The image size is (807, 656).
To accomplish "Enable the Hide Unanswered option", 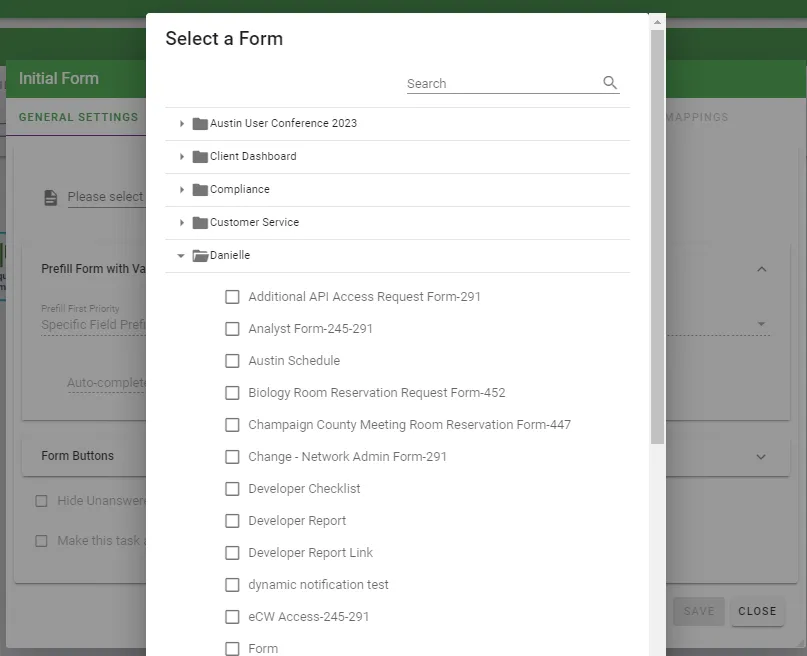I will tap(41, 501).
